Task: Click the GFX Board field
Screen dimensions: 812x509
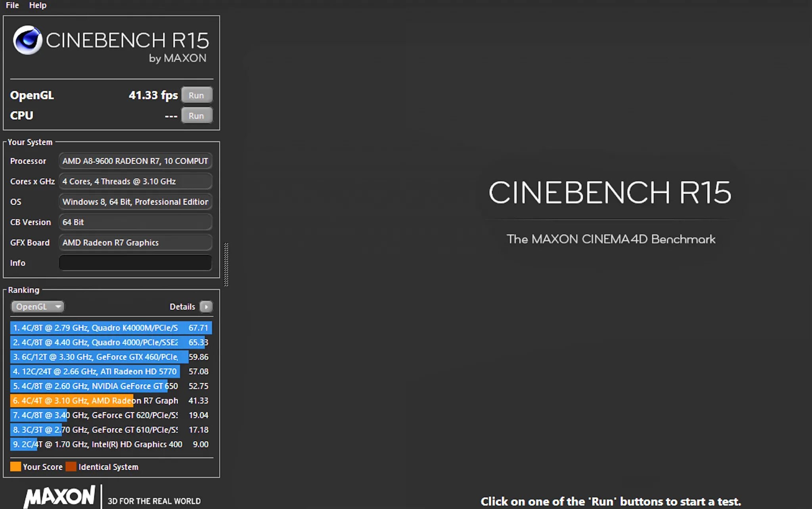Action: [135, 243]
